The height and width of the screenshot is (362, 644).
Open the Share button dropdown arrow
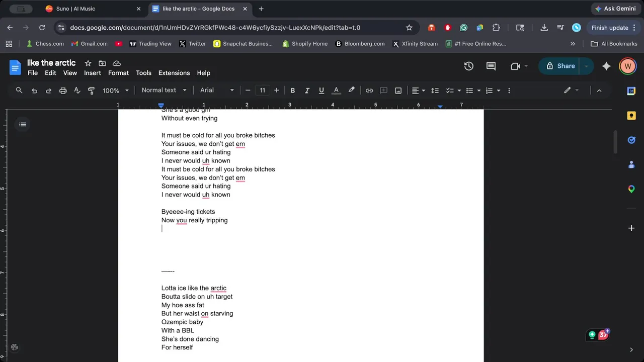click(586, 66)
